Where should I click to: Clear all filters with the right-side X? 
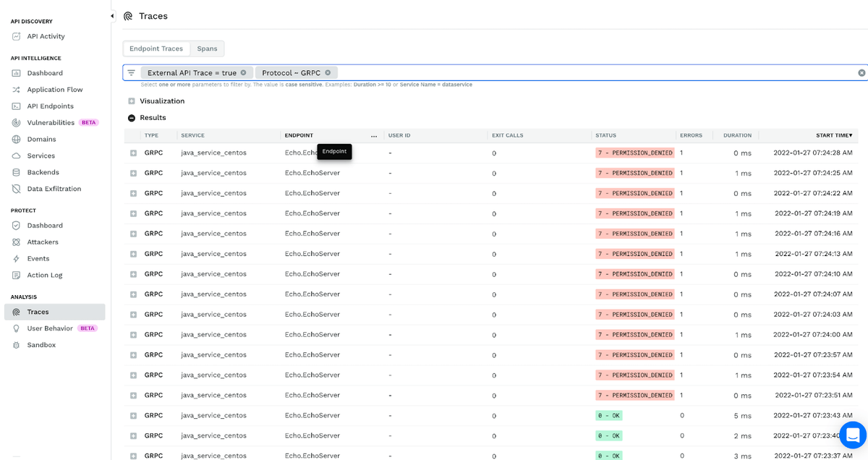pos(861,72)
